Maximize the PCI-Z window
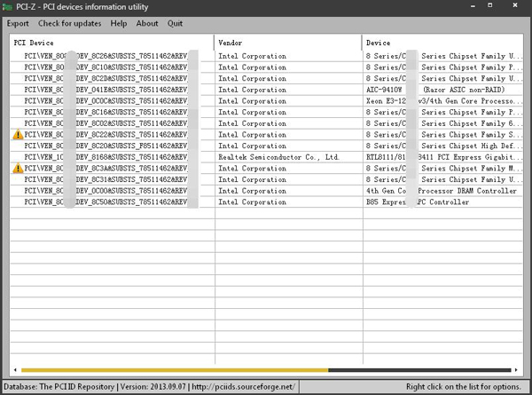This screenshot has width=532, height=395. [490, 5]
